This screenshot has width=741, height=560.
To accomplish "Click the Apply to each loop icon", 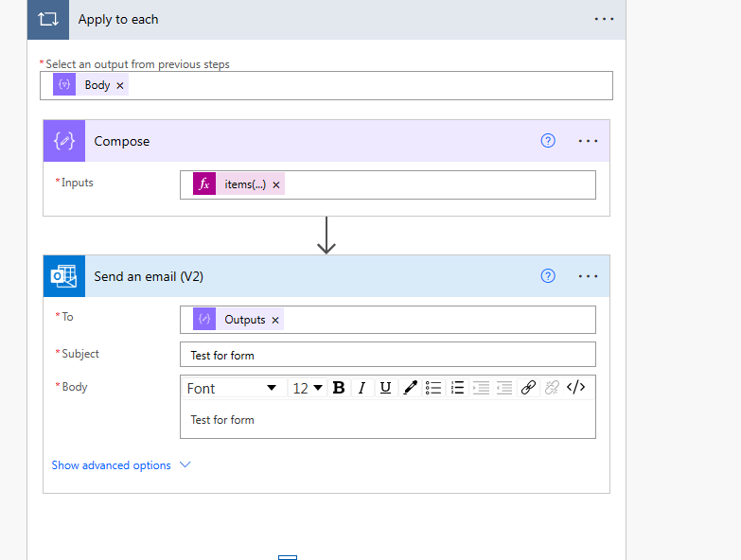I will point(48,19).
